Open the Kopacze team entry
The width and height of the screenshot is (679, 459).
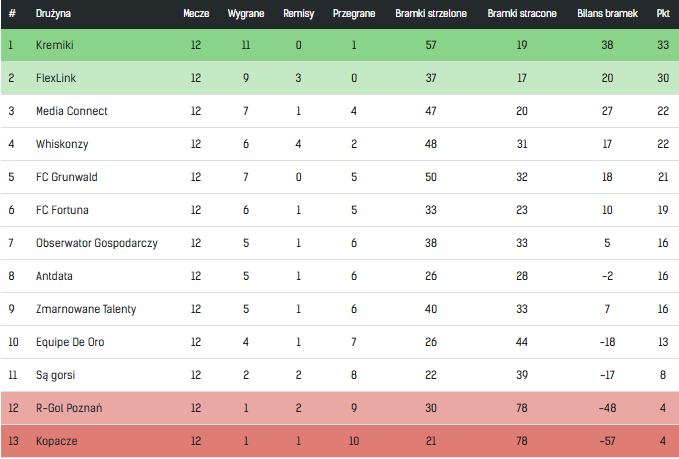tap(57, 441)
